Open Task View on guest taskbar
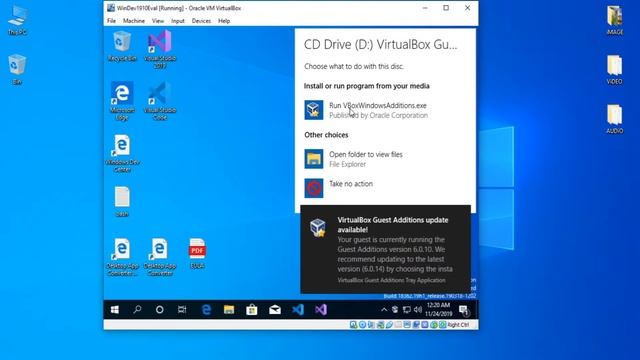The width and height of the screenshot is (640, 360). [x=182, y=310]
